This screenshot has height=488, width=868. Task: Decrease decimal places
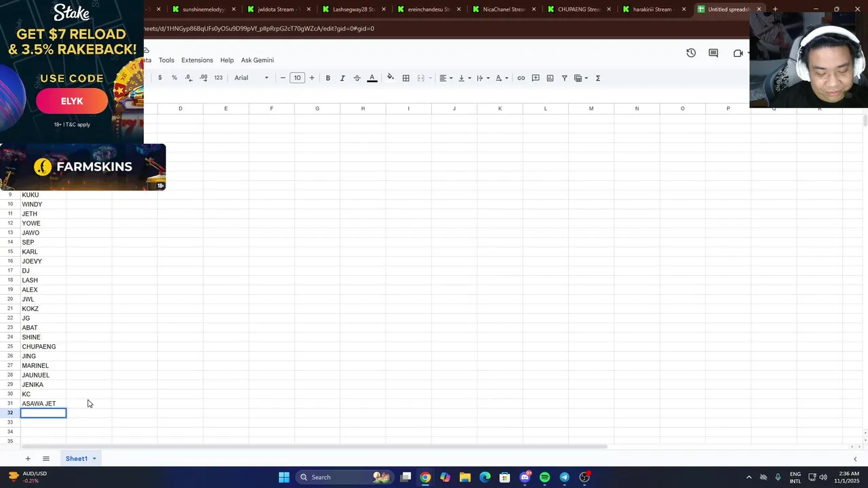click(x=189, y=78)
